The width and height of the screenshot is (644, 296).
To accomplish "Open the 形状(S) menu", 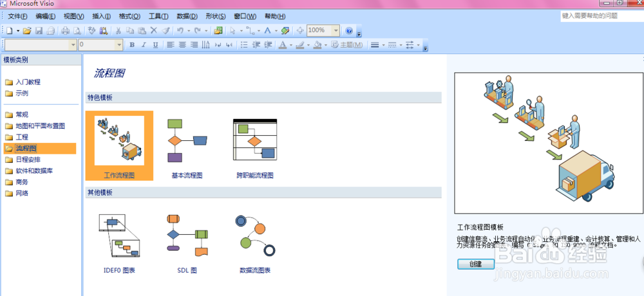I will pos(216,17).
